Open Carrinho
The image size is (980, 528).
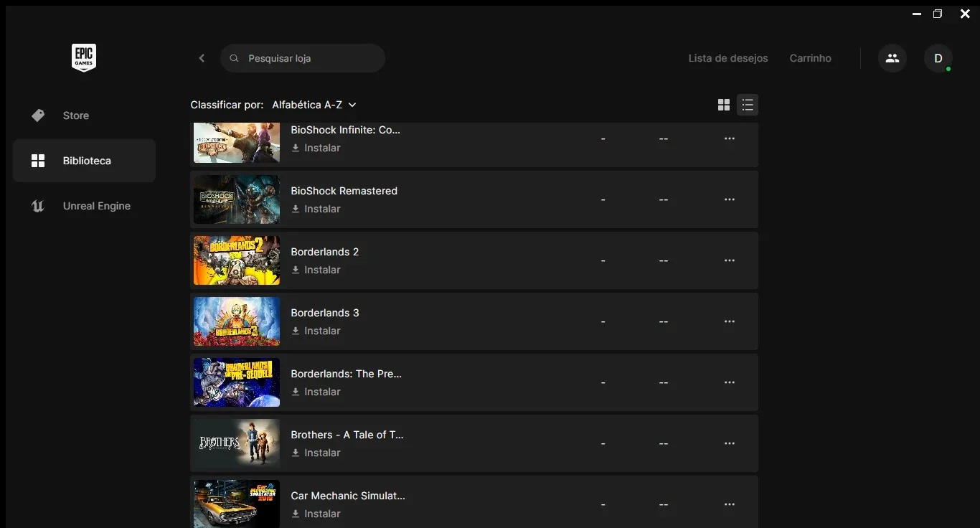[810, 58]
